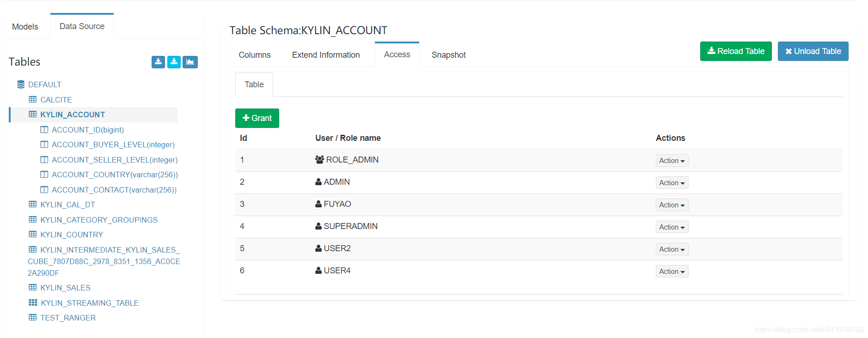Open the KYLIN_CATEGORY_GROUPINGS table
868x338 pixels.
click(x=99, y=220)
